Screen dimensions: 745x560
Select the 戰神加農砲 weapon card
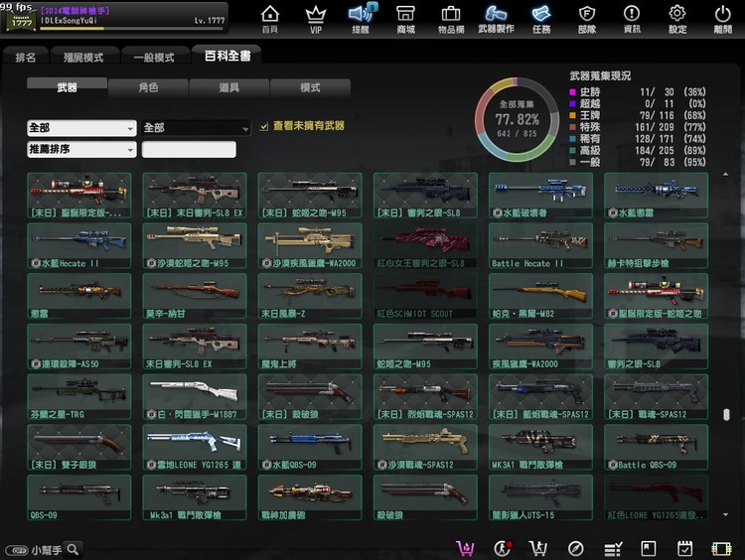[310, 497]
